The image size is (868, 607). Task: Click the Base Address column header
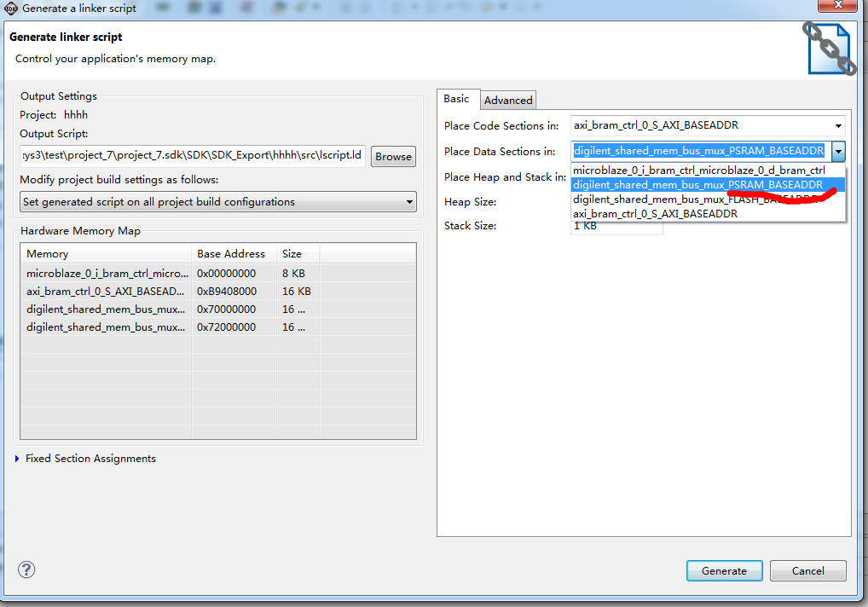[x=234, y=254]
